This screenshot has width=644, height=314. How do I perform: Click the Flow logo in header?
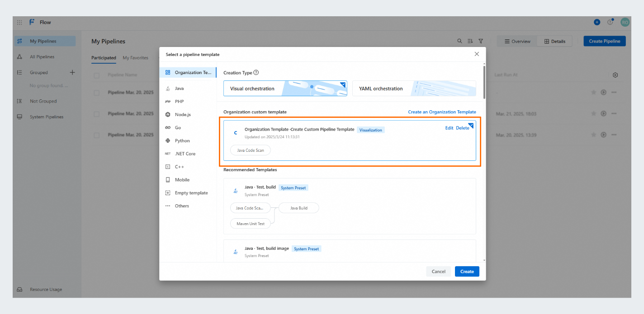click(32, 22)
